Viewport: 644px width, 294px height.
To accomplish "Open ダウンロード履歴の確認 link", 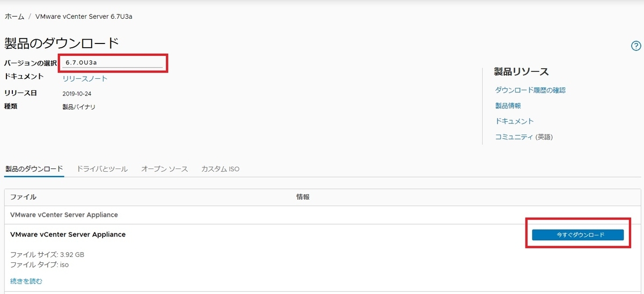I will click(530, 90).
